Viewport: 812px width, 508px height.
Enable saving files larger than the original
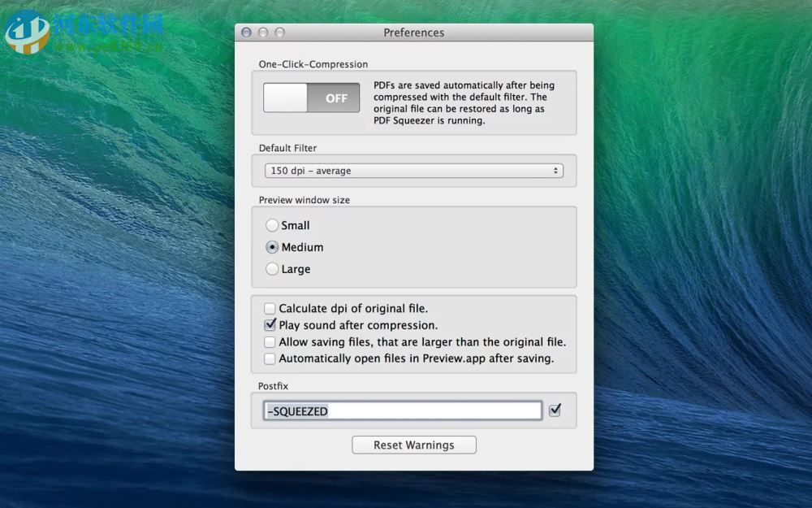[270, 341]
